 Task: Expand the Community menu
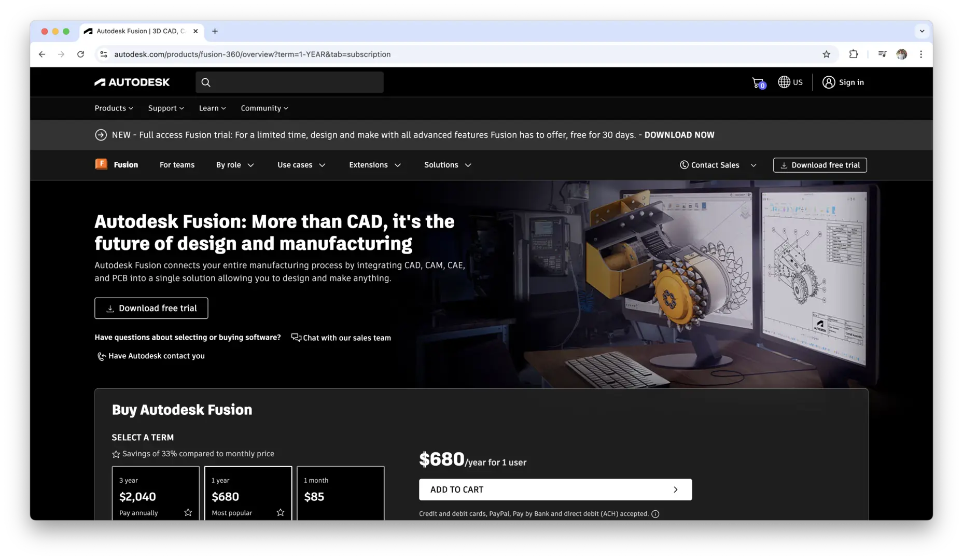click(264, 108)
